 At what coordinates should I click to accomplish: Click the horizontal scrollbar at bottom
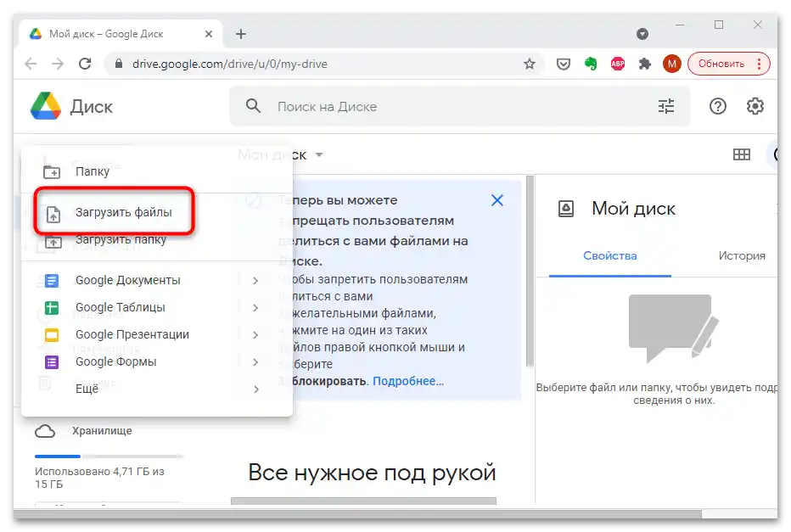click(357, 514)
